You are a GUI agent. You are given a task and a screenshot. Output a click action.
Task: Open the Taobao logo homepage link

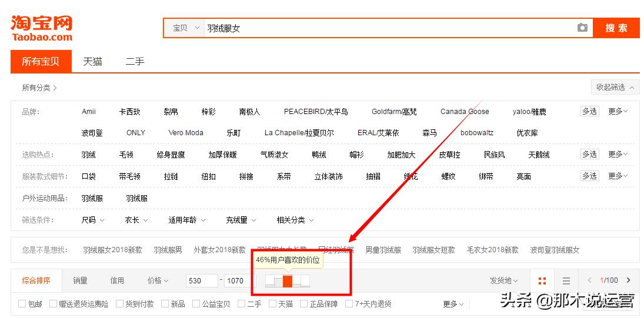tap(42, 28)
